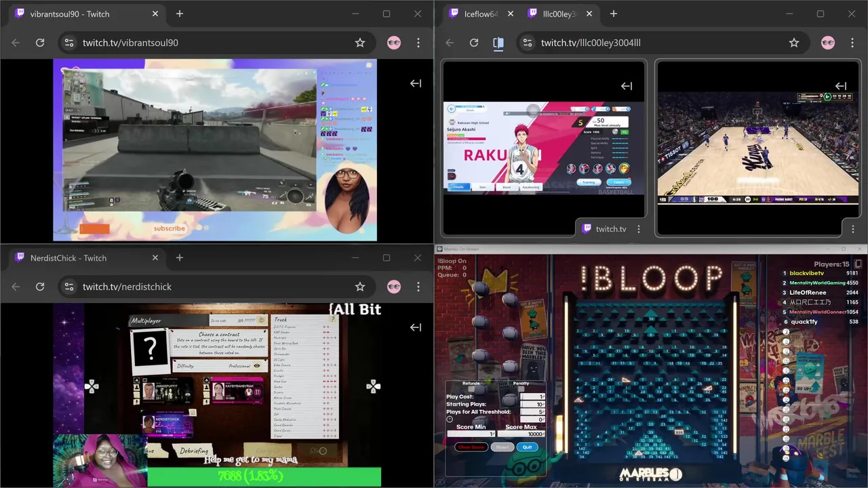Toggle the Refunds checkbox in Marbles
Screen dimensions: 868x488
471,389
